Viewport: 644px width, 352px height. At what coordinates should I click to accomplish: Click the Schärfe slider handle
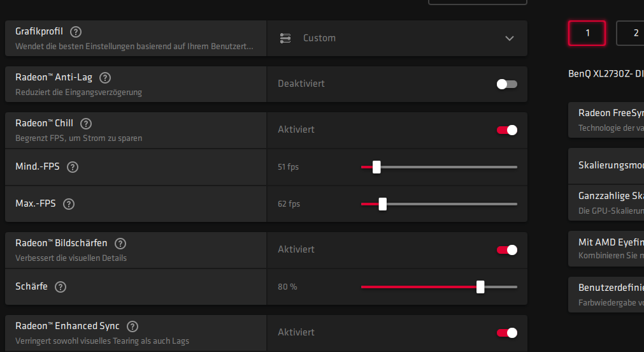point(480,287)
